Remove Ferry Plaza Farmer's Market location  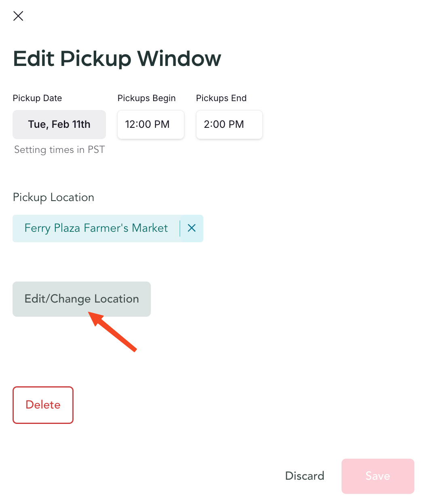coord(192,228)
